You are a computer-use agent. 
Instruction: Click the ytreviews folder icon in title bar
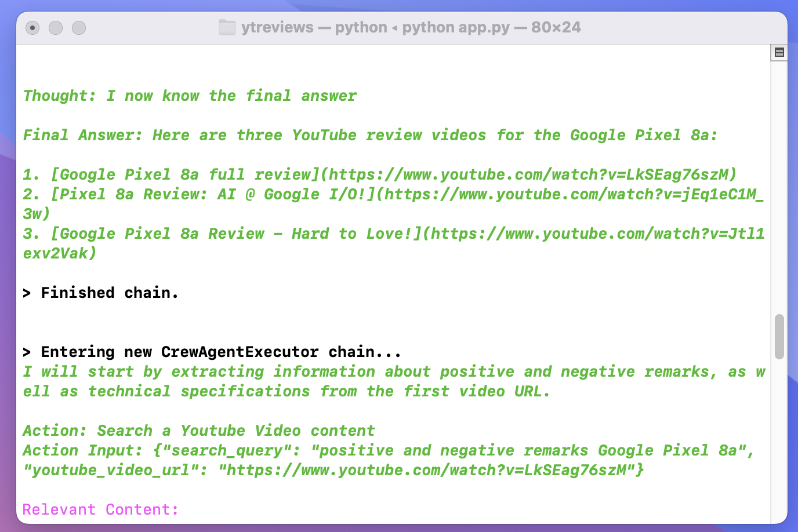pos(227,27)
